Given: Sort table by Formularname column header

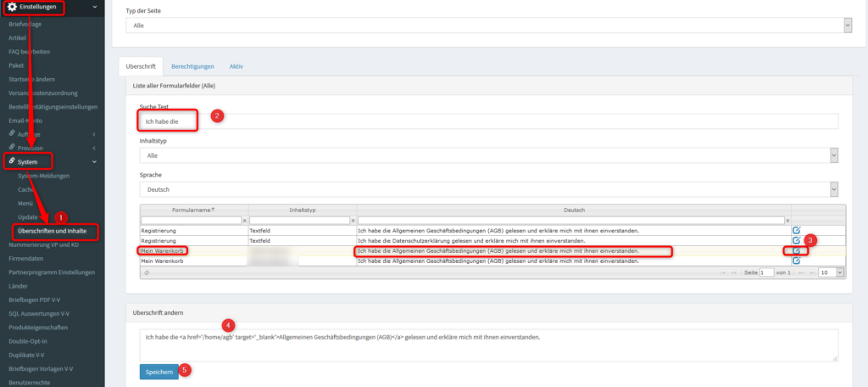Looking at the screenshot, I should (193, 209).
